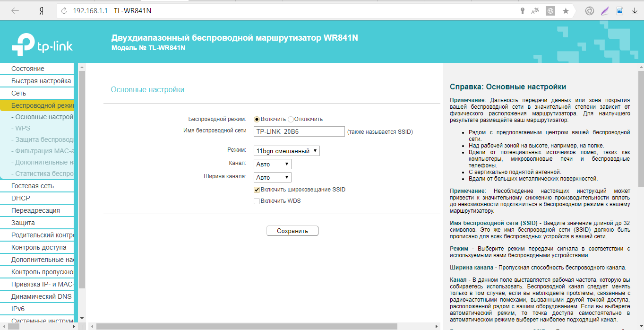Open the Канал dropdown

273,164
